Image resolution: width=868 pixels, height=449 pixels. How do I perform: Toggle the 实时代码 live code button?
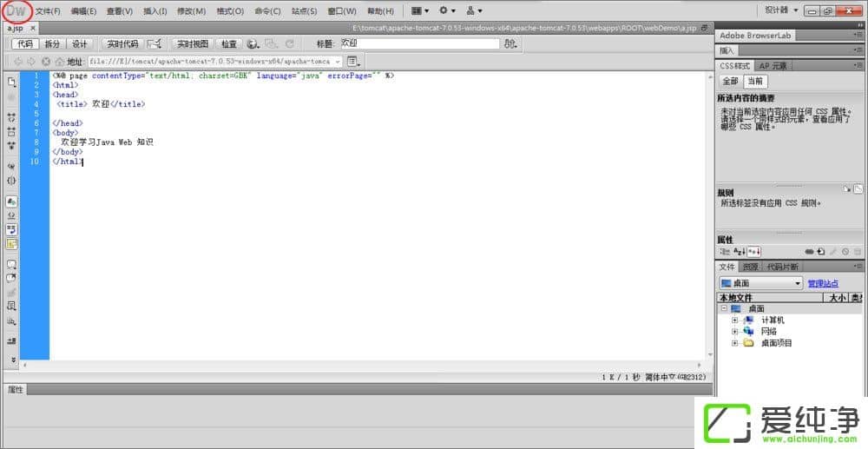(x=122, y=43)
